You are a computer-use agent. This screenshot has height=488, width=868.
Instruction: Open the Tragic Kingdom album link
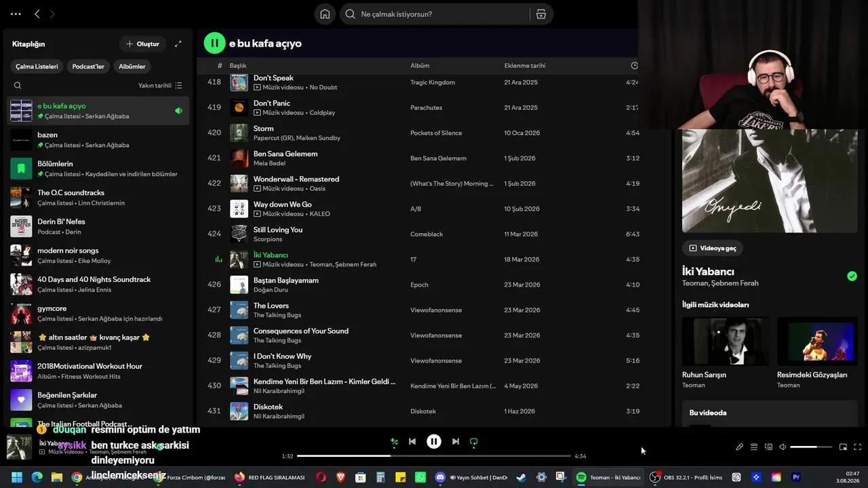(x=433, y=82)
